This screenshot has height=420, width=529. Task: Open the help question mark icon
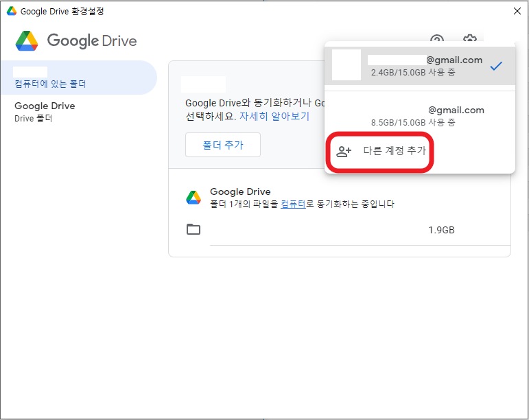[437, 38]
